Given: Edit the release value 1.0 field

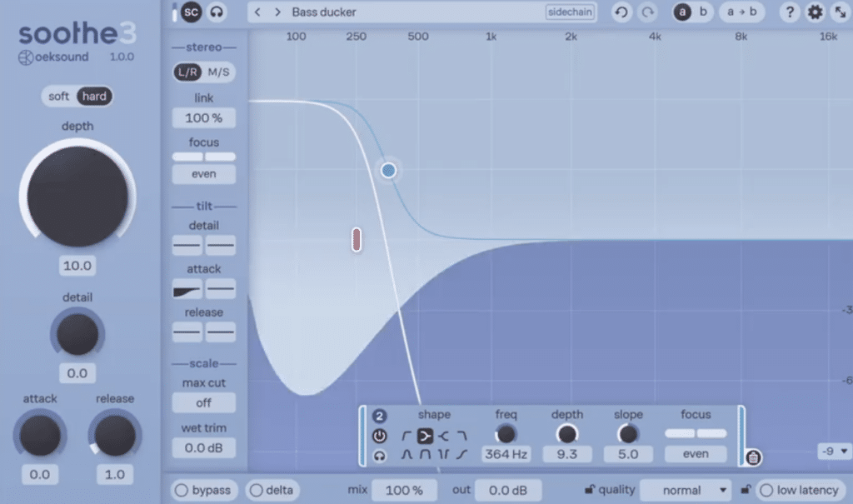Looking at the screenshot, I should coord(115,475).
